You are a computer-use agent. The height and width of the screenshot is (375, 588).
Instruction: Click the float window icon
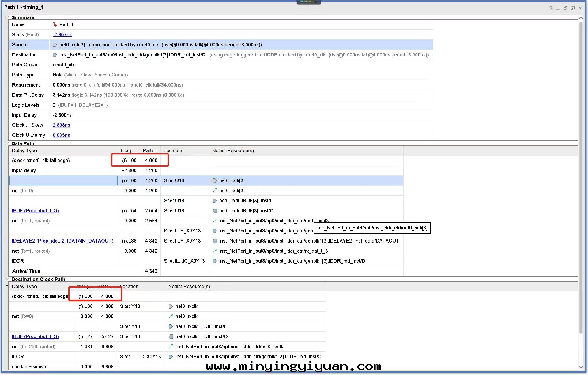566,8
